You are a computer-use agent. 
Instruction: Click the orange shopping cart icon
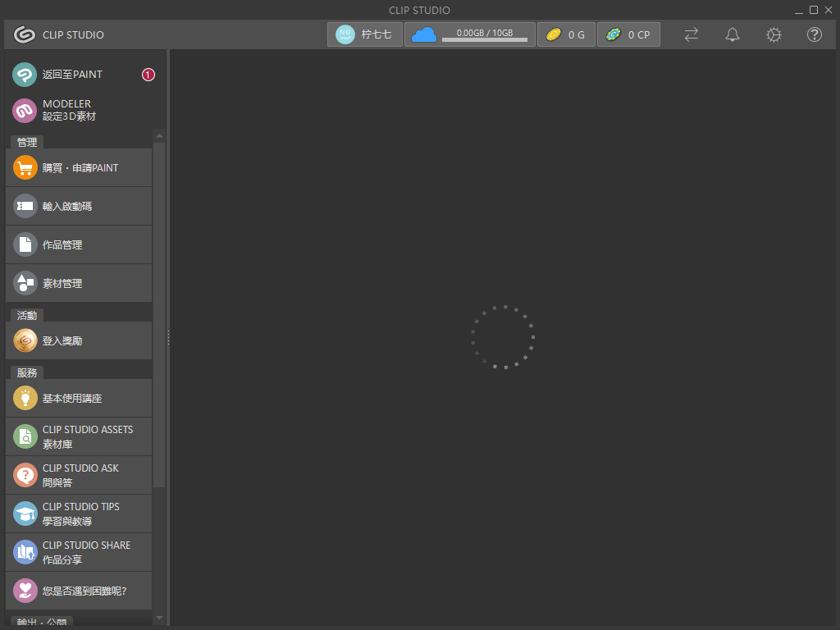(x=25, y=167)
